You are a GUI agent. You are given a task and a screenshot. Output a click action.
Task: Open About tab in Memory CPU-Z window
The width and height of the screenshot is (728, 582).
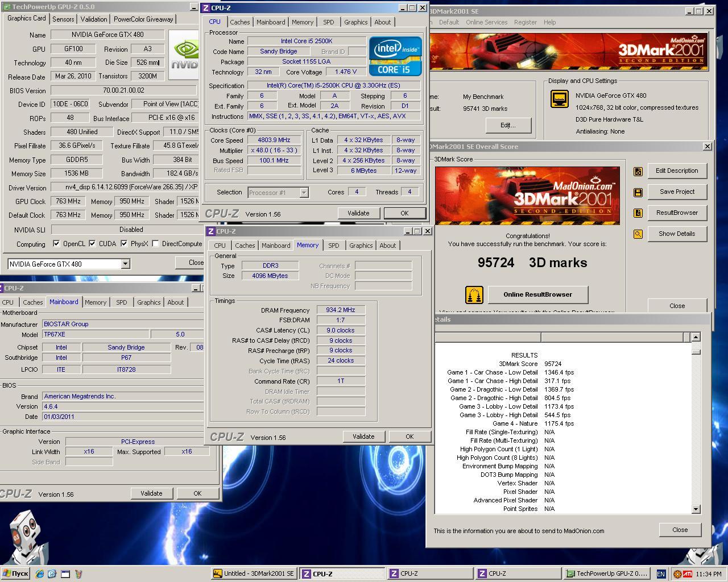pyautogui.click(x=388, y=246)
